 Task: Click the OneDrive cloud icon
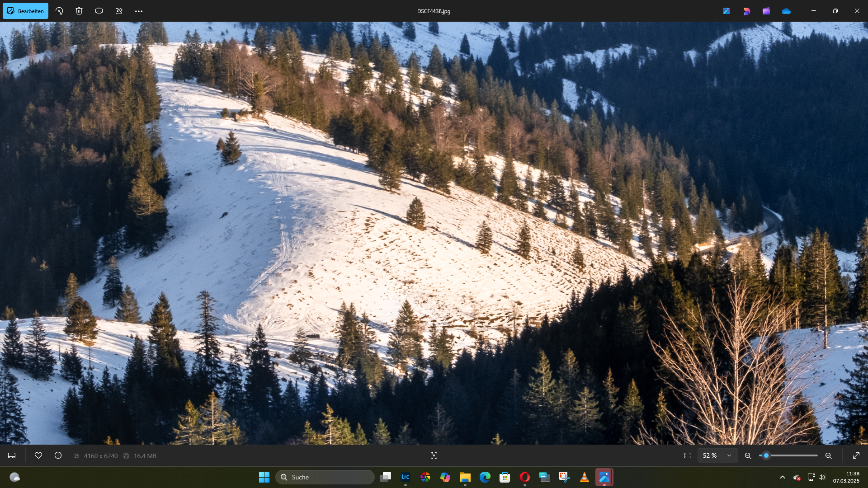point(786,11)
